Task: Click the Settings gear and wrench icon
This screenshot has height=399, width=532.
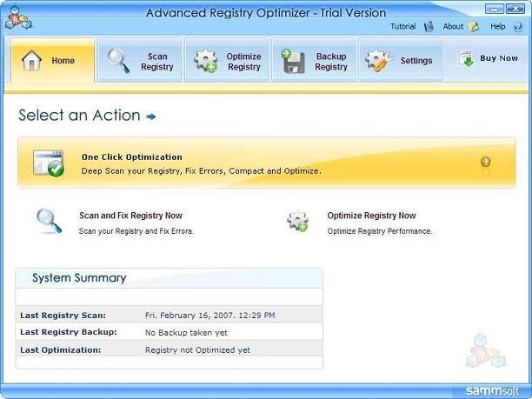Action: (x=379, y=61)
